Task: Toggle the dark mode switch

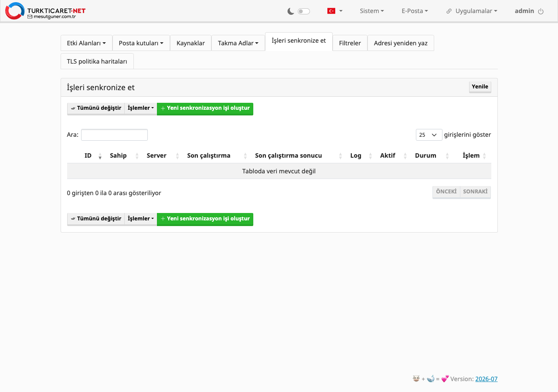Action: tap(304, 11)
